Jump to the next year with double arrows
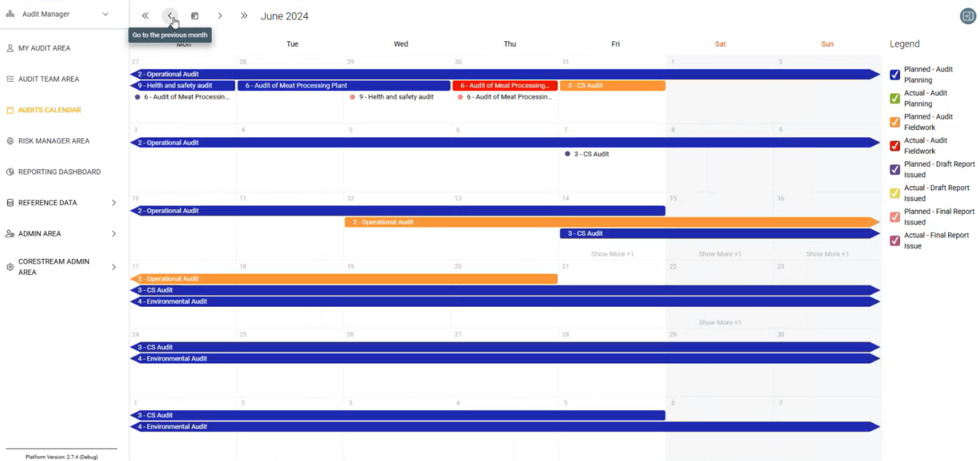 pos(244,15)
